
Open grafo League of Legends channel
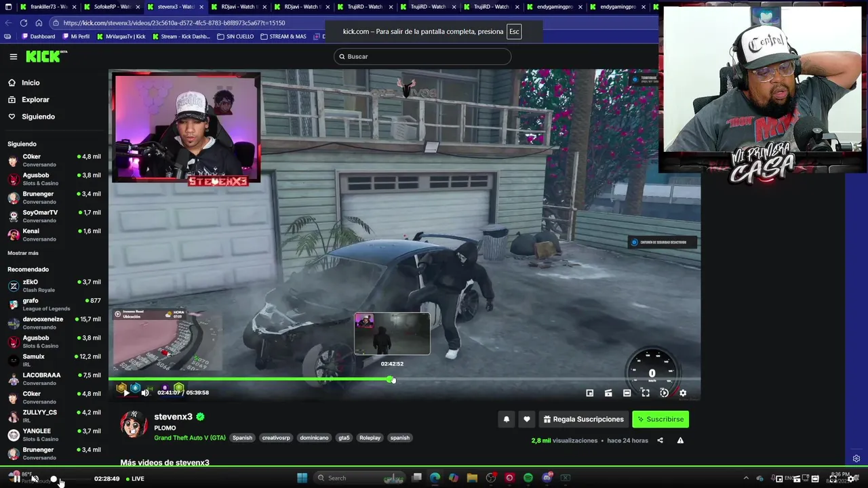[54, 304]
